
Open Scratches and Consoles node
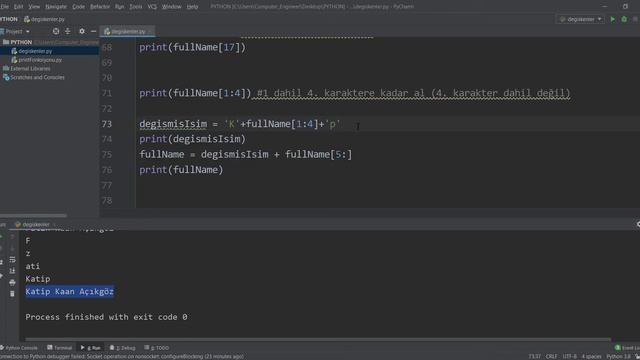click(37, 77)
